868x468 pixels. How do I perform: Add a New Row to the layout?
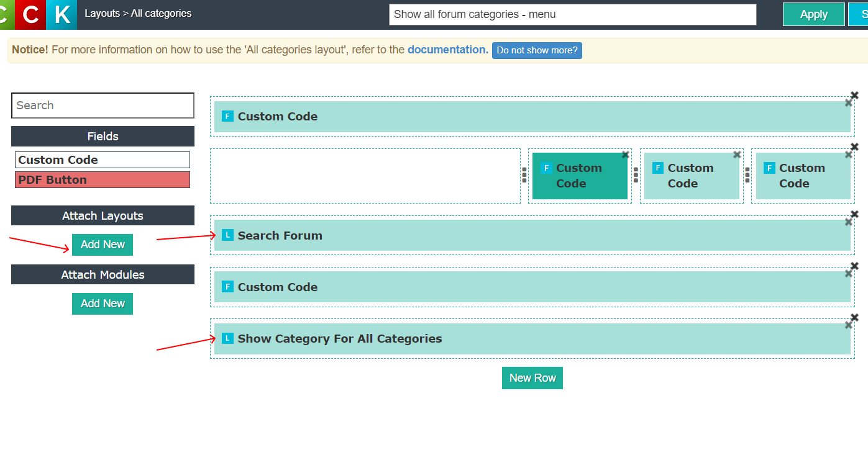[532, 378]
